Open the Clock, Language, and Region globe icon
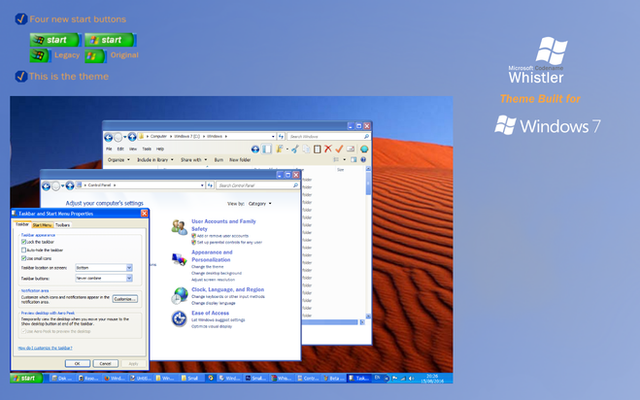This screenshot has width=640, height=400. 179,296
